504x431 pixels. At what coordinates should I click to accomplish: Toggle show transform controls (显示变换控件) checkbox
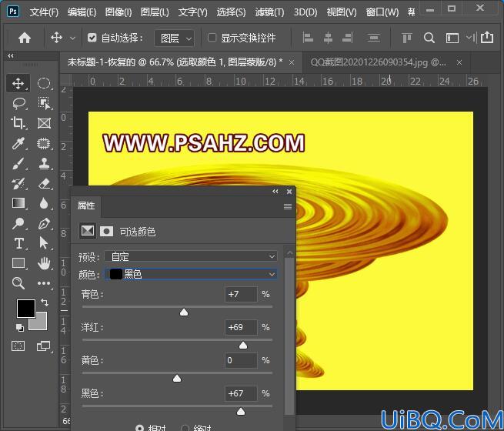coord(212,38)
